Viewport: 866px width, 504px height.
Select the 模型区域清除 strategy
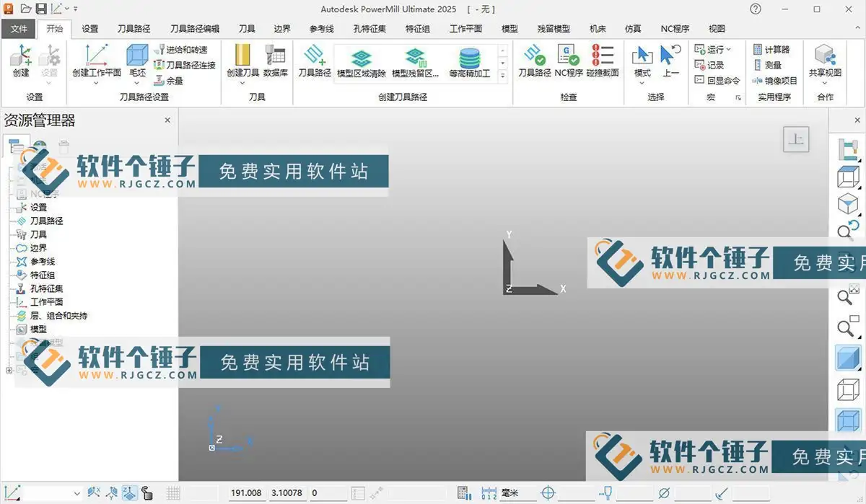pyautogui.click(x=362, y=63)
